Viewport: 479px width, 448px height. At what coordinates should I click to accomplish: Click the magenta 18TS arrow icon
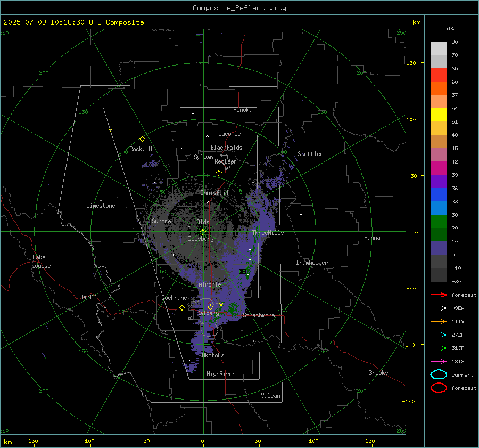tap(439, 362)
